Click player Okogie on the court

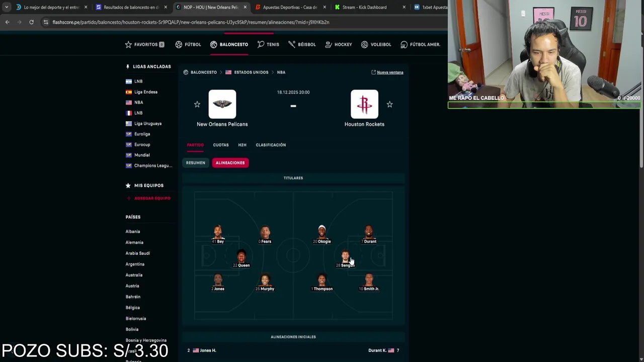322,235
